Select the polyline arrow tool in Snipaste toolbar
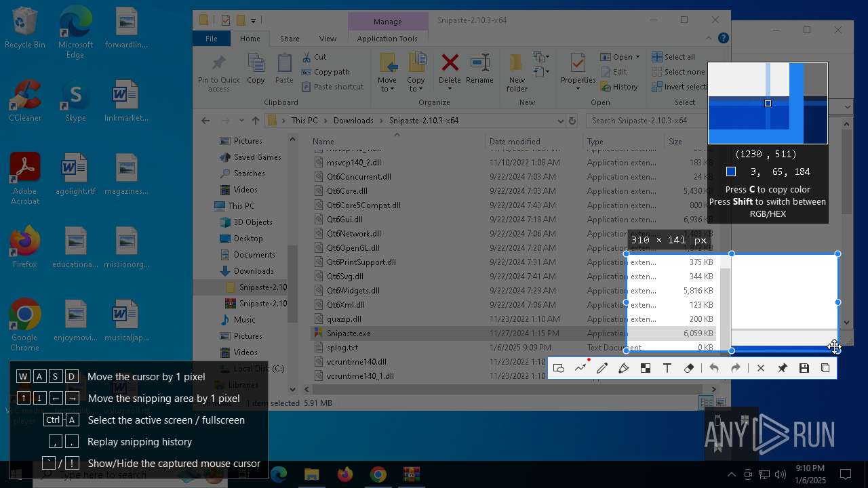This screenshot has width=868, height=488. [x=580, y=368]
